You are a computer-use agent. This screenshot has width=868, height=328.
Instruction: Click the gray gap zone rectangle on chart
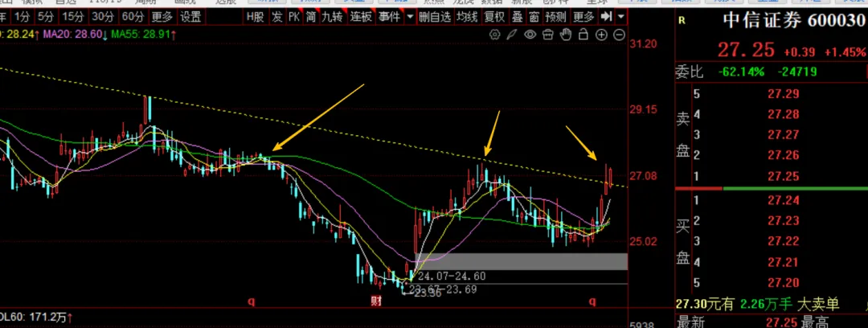point(521,261)
